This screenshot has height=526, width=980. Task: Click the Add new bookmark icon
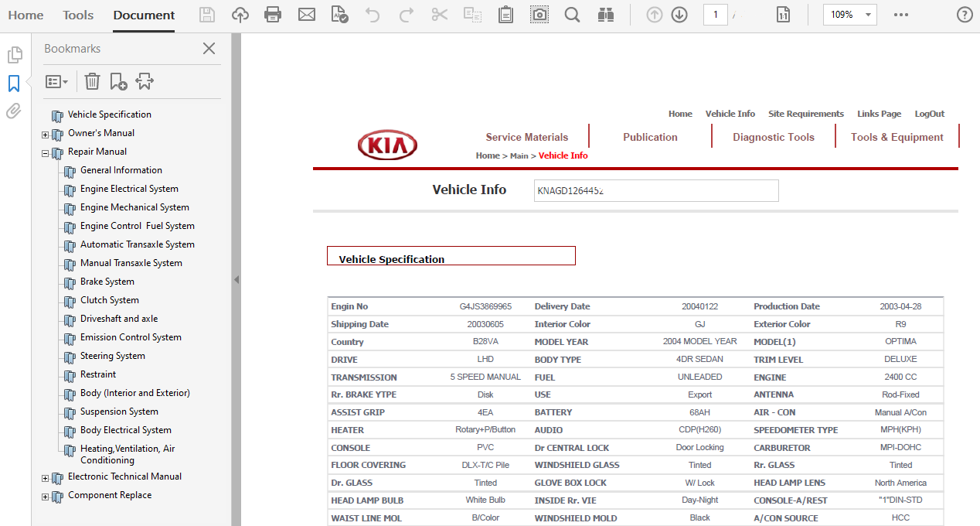pyautogui.click(x=118, y=81)
